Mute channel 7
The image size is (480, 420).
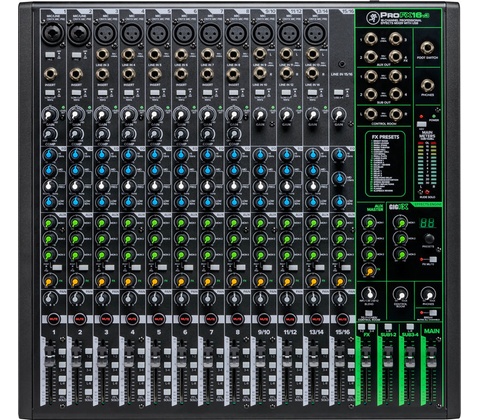210,319
